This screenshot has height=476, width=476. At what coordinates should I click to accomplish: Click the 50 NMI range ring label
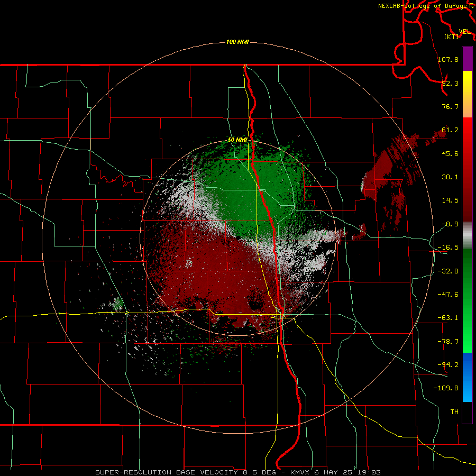point(237,140)
